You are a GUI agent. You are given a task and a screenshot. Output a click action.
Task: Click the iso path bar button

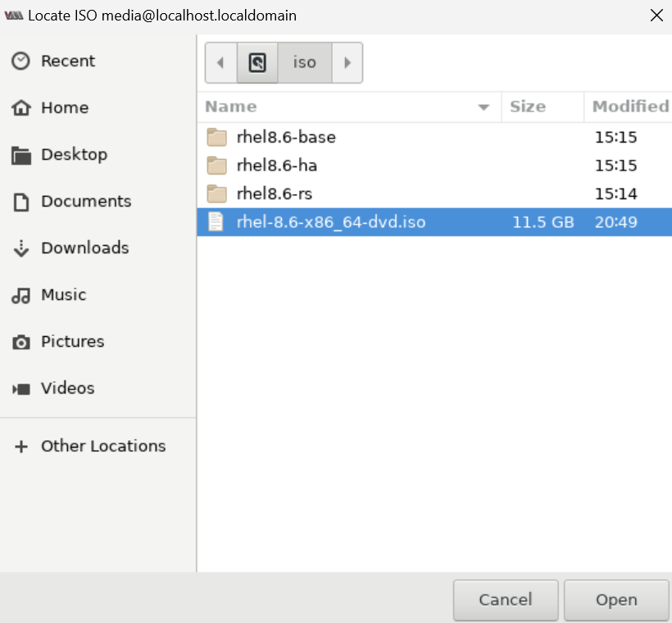(x=305, y=62)
